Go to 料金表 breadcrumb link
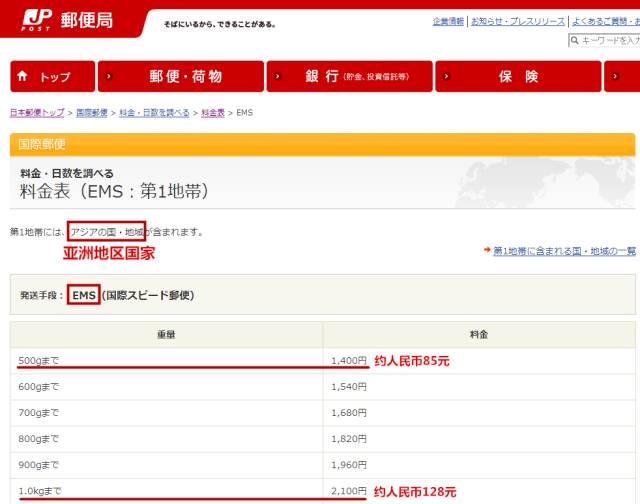The width and height of the screenshot is (640, 504). [213, 113]
